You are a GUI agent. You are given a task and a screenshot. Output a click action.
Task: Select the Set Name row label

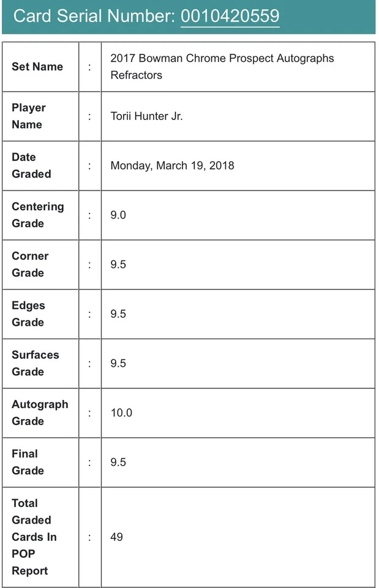[37, 67]
